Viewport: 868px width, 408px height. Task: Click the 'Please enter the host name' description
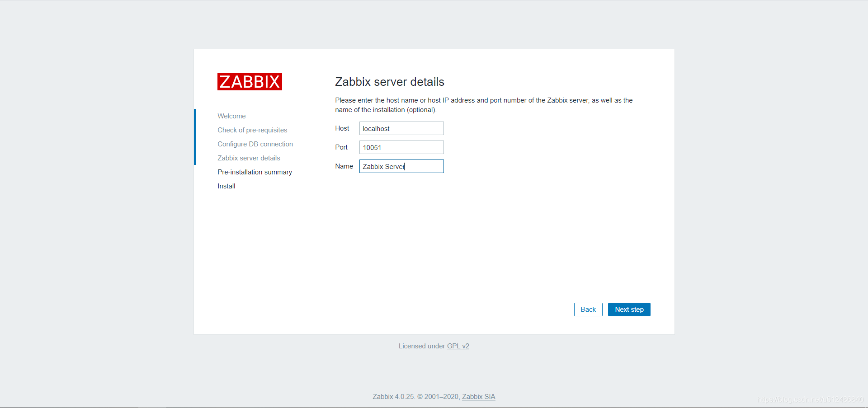(484, 105)
